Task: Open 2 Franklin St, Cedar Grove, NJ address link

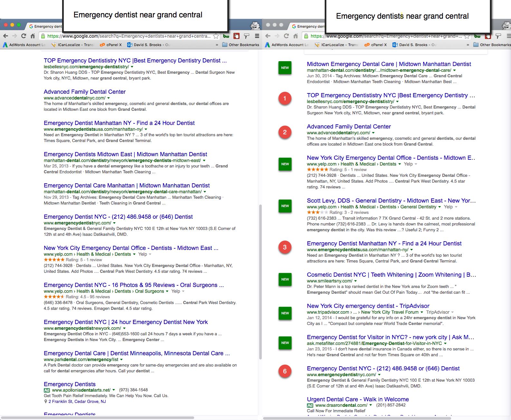Action: point(77,402)
